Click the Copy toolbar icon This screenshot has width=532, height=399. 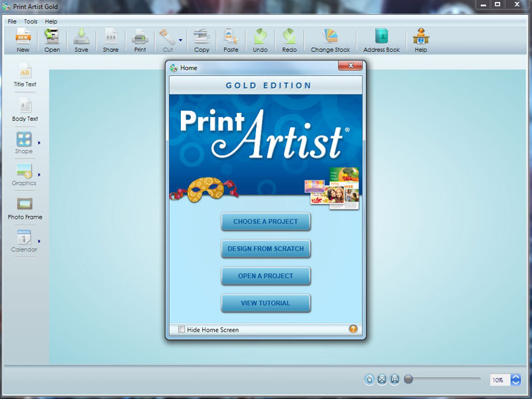pyautogui.click(x=201, y=40)
